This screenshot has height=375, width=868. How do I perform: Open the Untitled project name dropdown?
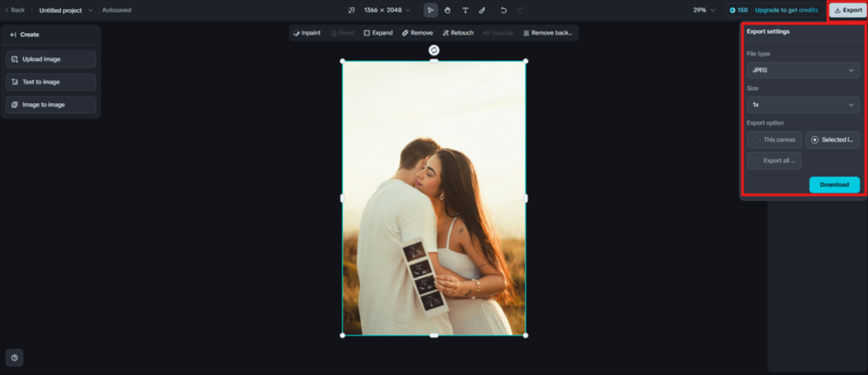(x=66, y=10)
